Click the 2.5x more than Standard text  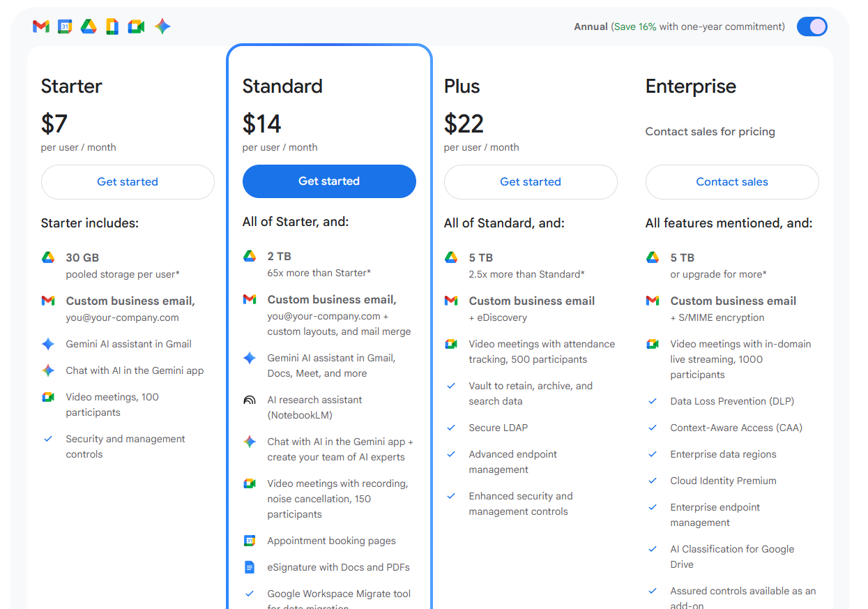[527, 274]
